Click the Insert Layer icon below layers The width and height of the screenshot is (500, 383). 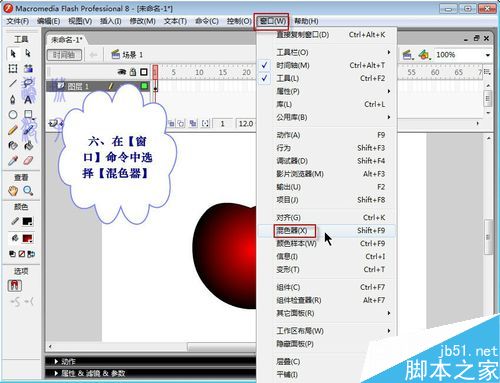tap(52, 123)
